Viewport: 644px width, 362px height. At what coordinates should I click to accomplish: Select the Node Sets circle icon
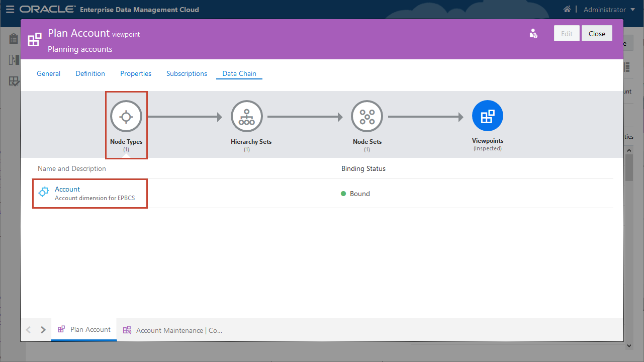(x=367, y=117)
